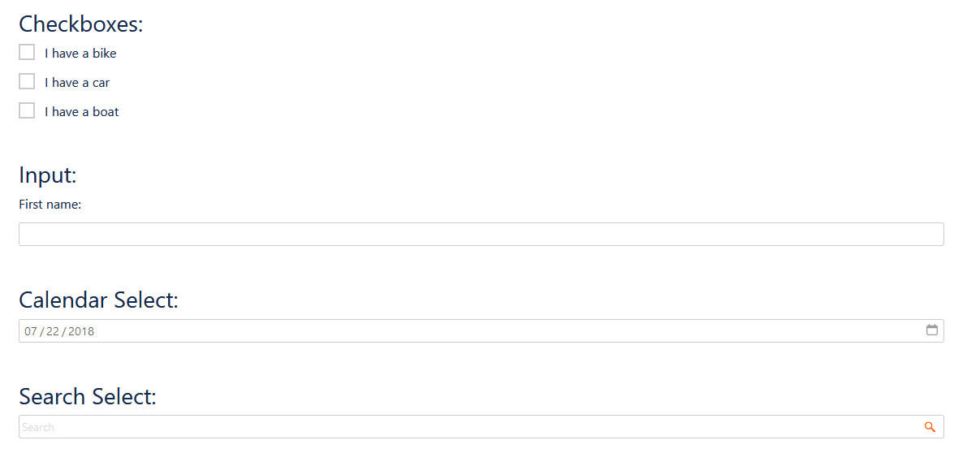Click the Search placeholder text
The height and width of the screenshot is (466, 980).
point(38,427)
